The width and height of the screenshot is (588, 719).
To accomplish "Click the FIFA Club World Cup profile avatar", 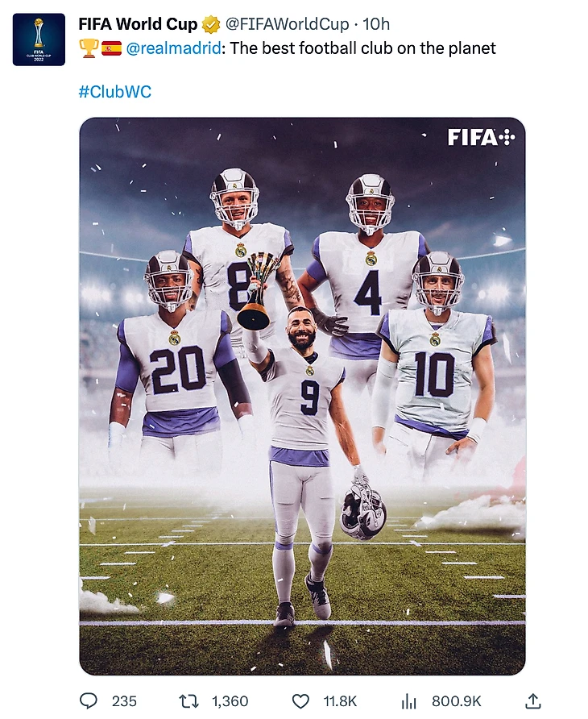I will [x=39, y=39].
